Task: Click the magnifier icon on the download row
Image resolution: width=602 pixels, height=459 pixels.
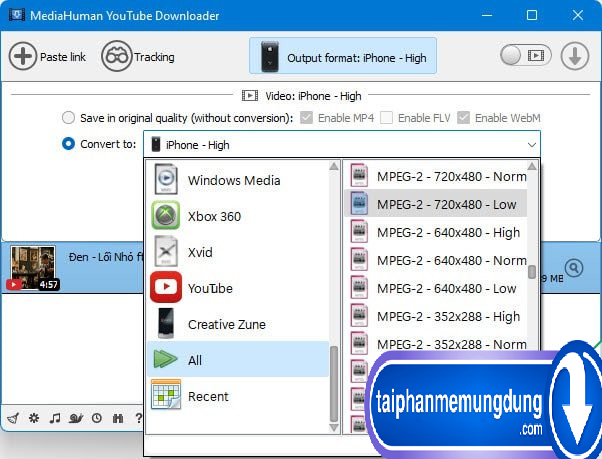Action: (574, 267)
